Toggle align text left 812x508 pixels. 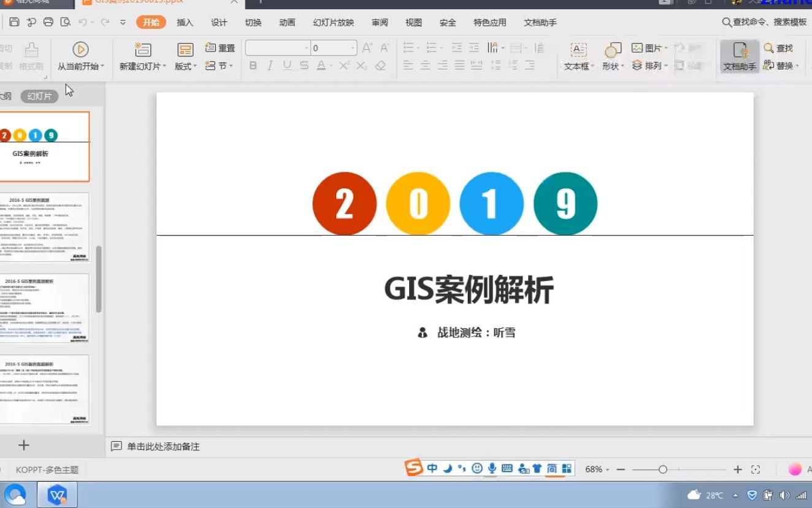tap(408, 66)
